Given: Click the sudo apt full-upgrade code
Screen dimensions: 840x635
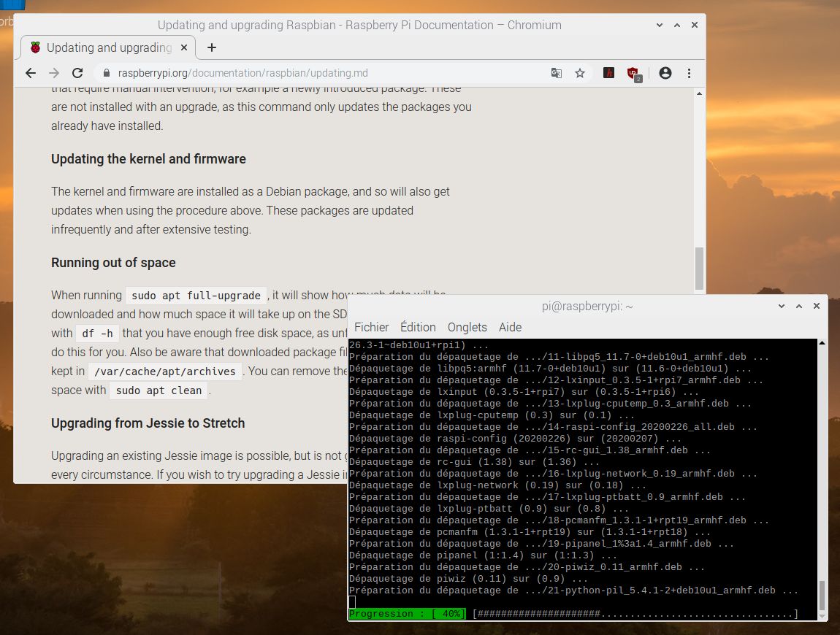Looking at the screenshot, I should (x=196, y=296).
